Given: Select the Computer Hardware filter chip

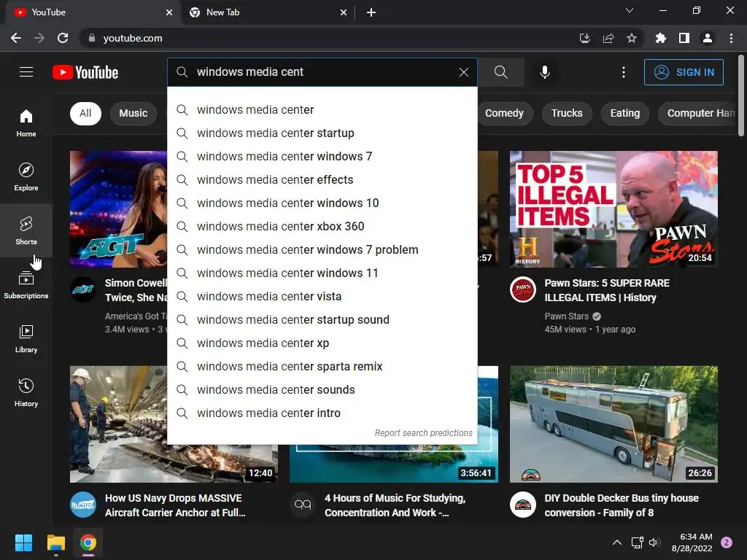Looking at the screenshot, I should tap(697, 113).
